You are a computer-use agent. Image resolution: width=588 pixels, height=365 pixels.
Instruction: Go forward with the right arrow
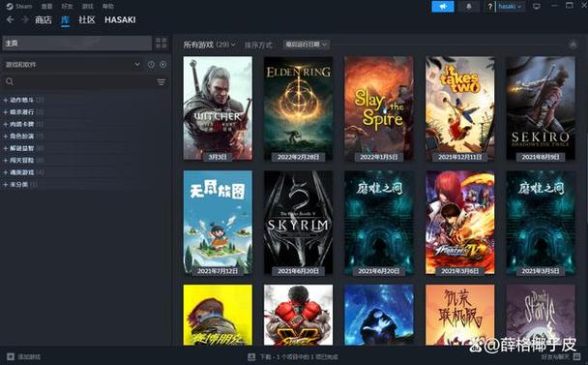(x=25, y=19)
